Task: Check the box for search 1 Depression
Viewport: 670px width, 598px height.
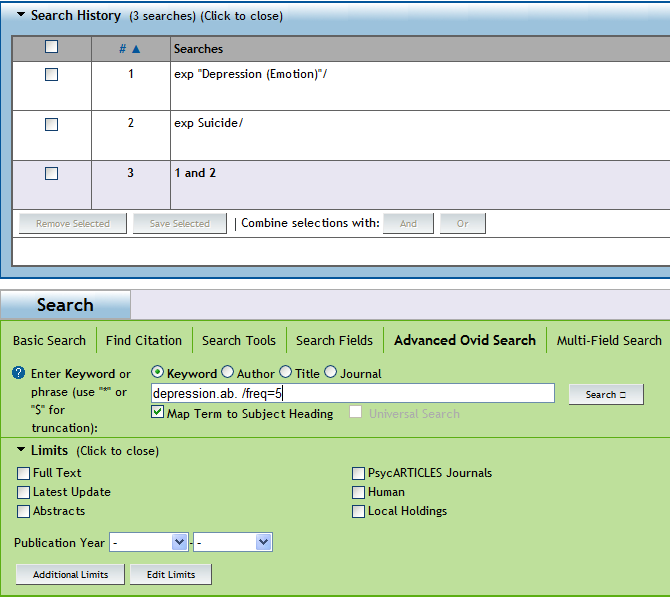Action: (51, 74)
